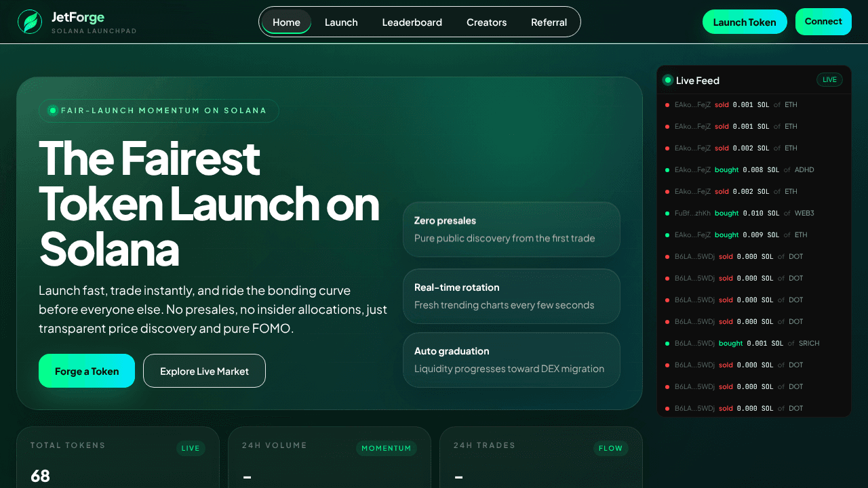This screenshot has height=488, width=868.
Task: Select the Real-time rotation feature card
Action: tap(511, 296)
